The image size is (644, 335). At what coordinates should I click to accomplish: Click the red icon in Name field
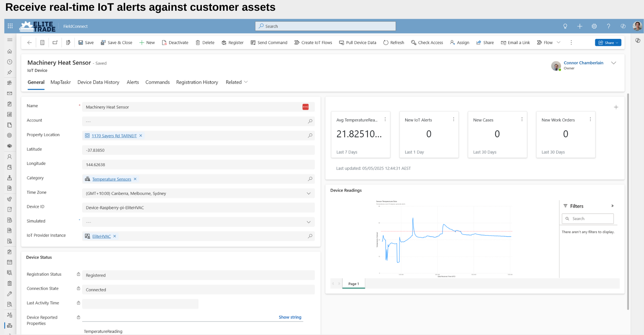[x=306, y=107]
